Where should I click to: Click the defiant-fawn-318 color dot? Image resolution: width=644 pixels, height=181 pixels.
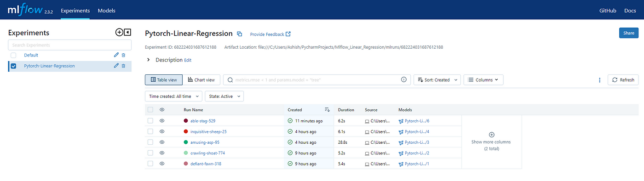(x=186, y=164)
